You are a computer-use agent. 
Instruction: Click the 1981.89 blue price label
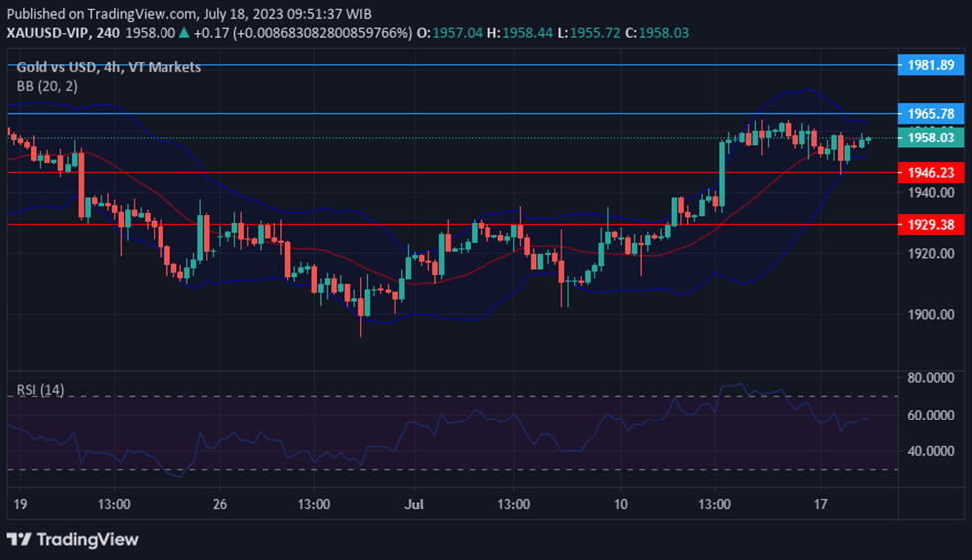click(x=931, y=64)
